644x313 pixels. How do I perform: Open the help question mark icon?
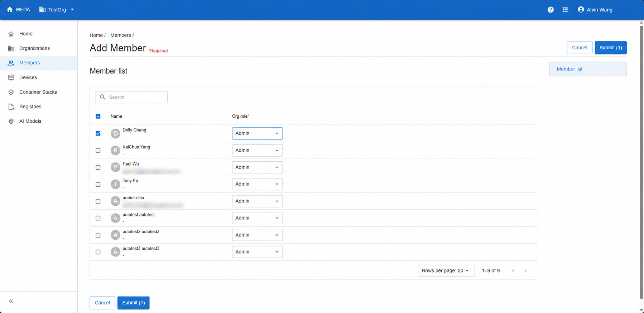pyautogui.click(x=551, y=10)
